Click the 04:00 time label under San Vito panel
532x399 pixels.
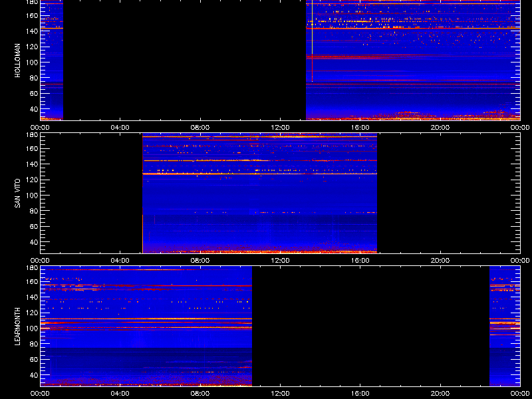[120, 261]
